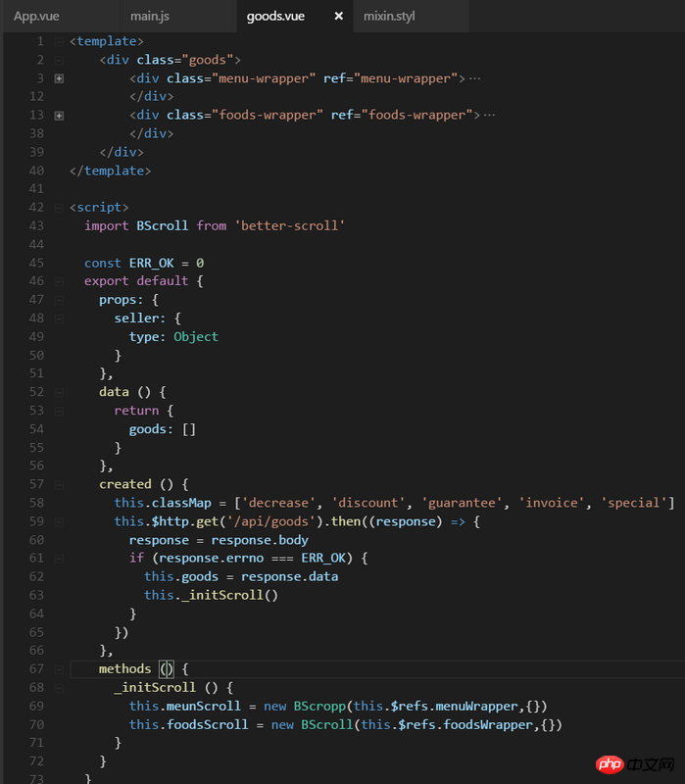Click the Object type value
The width and height of the screenshot is (685, 784).
point(196,337)
